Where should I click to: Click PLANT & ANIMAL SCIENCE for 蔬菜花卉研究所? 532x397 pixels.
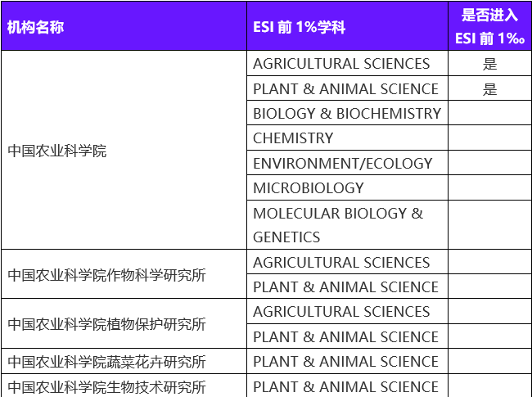[345, 361]
